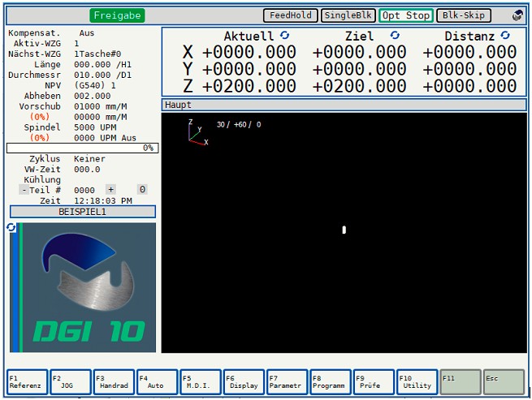
Task: Open F8 Programm menu
Action: click(x=331, y=382)
